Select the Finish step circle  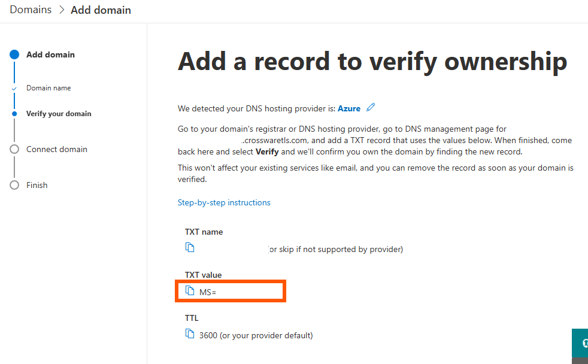14,185
